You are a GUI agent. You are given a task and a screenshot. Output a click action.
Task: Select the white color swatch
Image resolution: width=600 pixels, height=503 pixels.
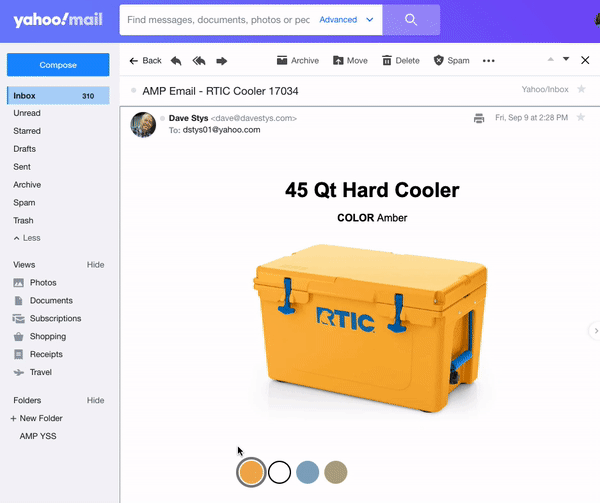(x=279, y=472)
